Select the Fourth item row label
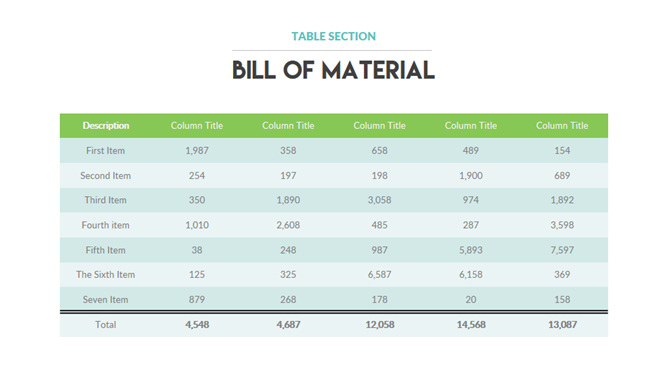This screenshot has width=668, height=376. point(106,225)
